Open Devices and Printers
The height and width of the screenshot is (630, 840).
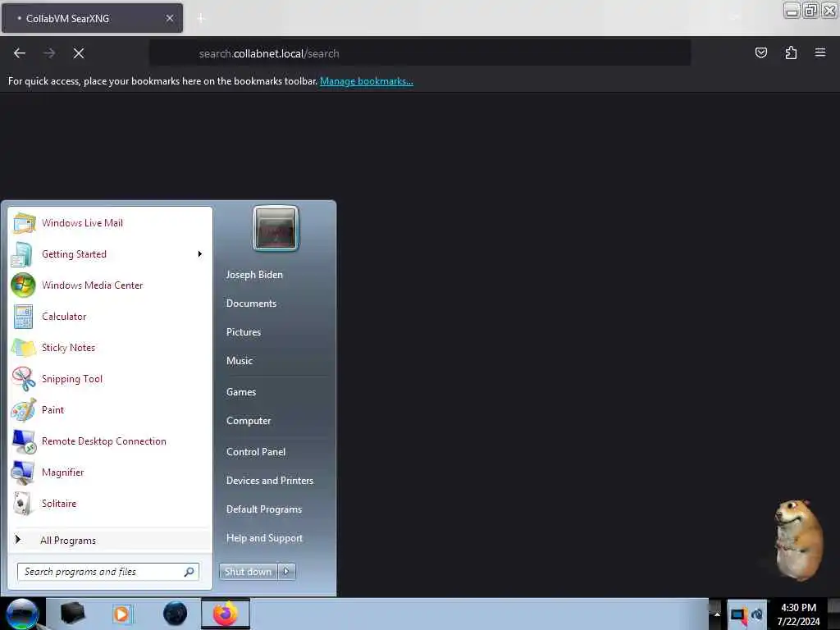click(x=269, y=481)
